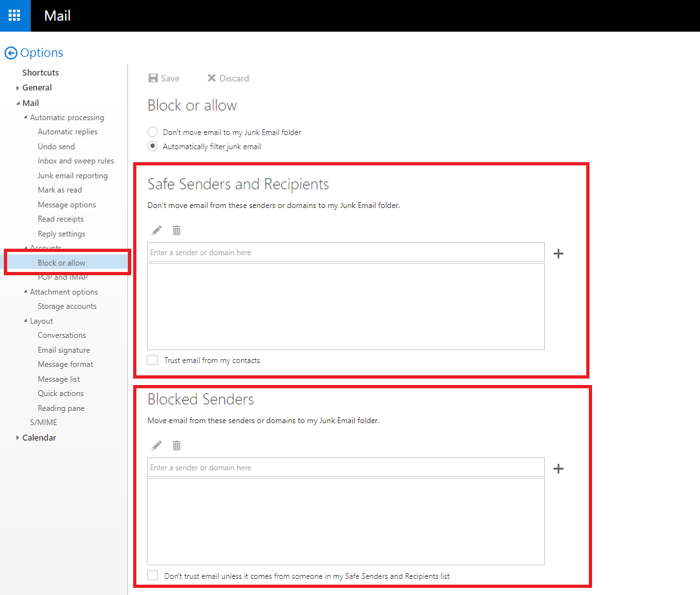Click the trash icon under Safe Senders
The image size is (700, 595).
tap(176, 231)
